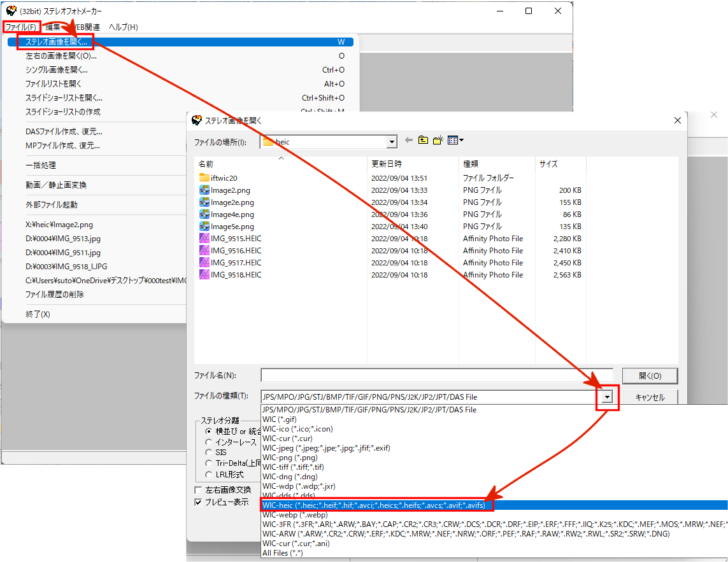Select ステレオ画像を開く menu item
This screenshot has height=562, width=728.
pos(56,42)
